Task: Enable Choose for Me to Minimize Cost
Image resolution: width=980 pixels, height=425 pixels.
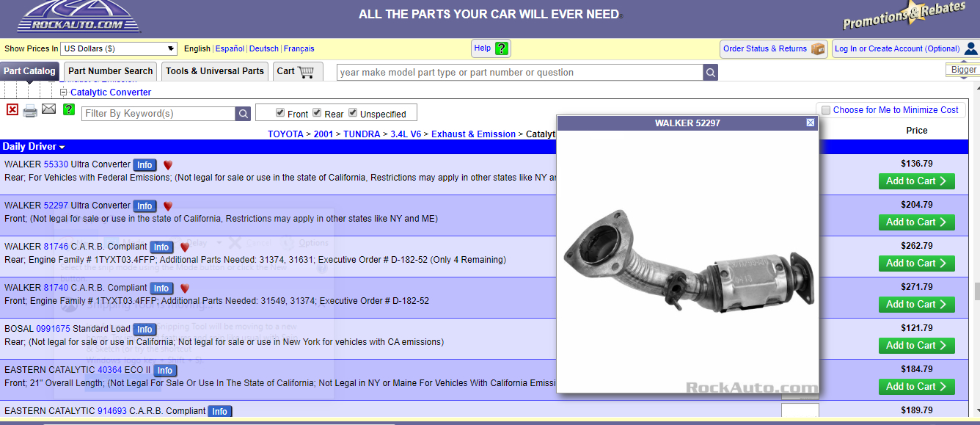Action: (x=827, y=110)
